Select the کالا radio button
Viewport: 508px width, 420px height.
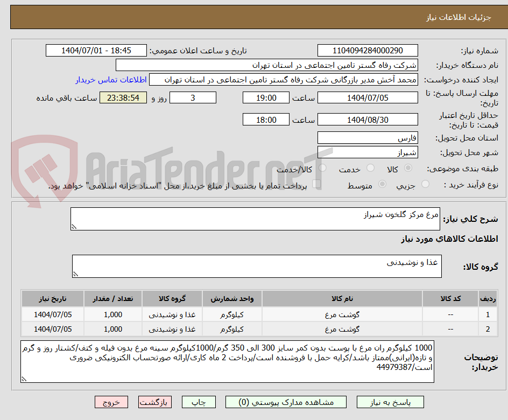[408, 168]
